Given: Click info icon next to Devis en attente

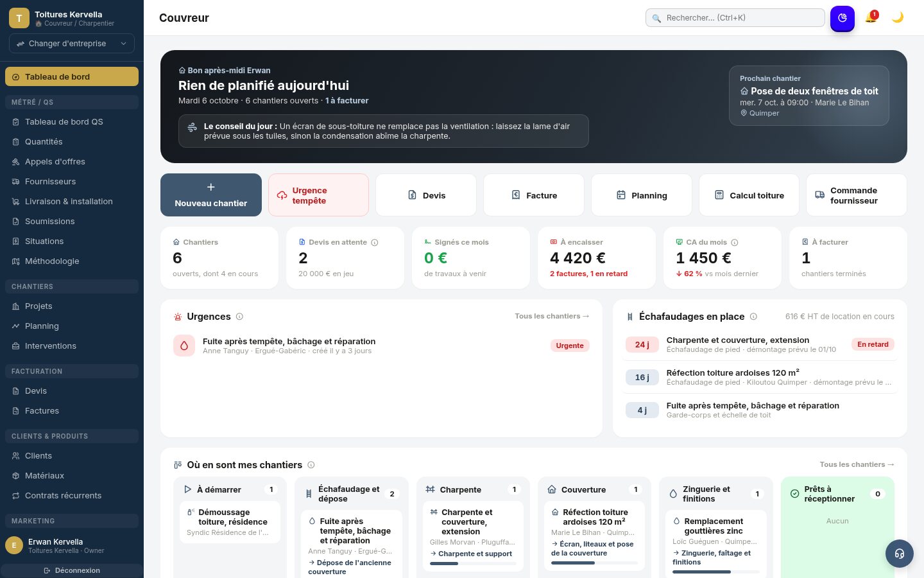Looking at the screenshot, I should (375, 243).
